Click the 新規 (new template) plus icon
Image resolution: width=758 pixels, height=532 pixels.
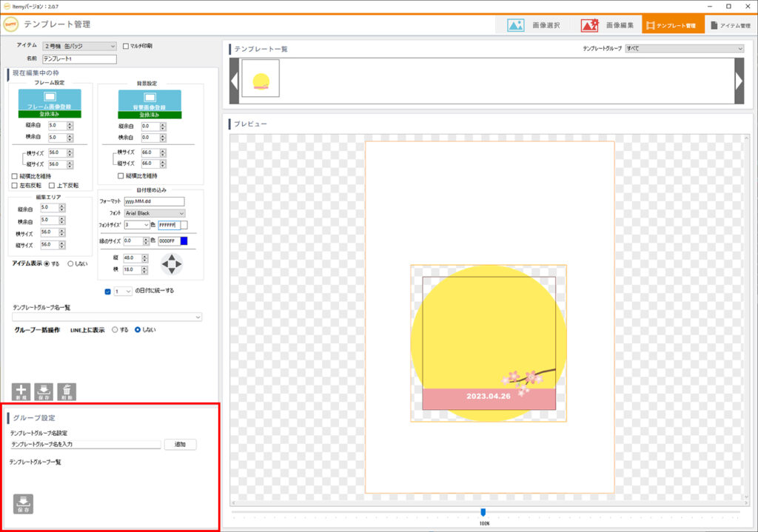click(21, 391)
